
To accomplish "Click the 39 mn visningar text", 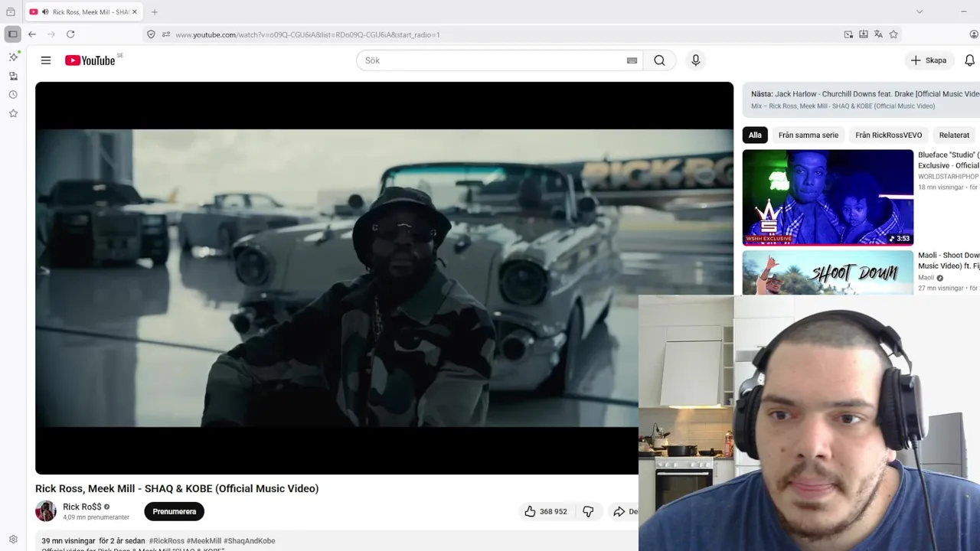I will click(x=68, y=540).
